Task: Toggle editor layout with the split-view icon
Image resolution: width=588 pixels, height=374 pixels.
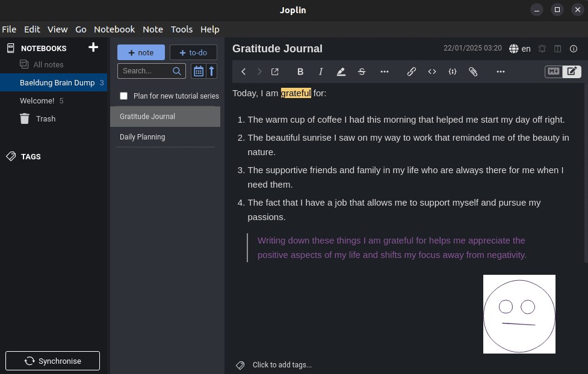Action: point(557,49)
